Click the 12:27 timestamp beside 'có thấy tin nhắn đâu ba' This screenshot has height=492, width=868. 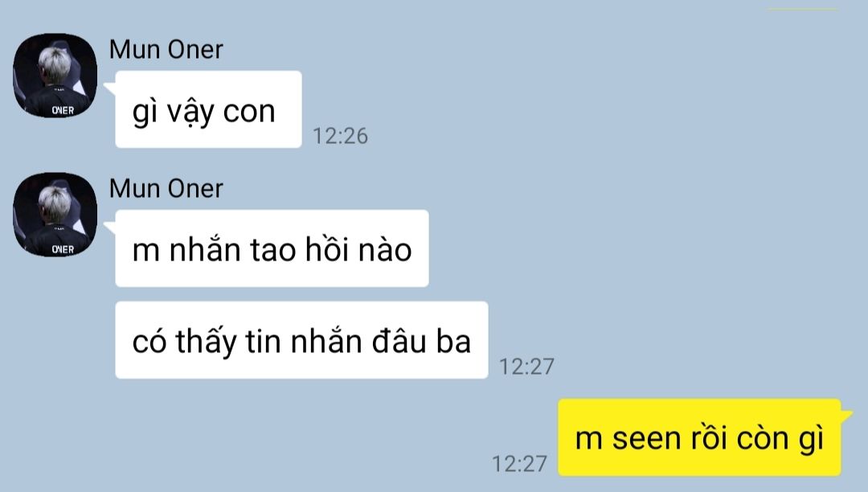click(526, 367)
